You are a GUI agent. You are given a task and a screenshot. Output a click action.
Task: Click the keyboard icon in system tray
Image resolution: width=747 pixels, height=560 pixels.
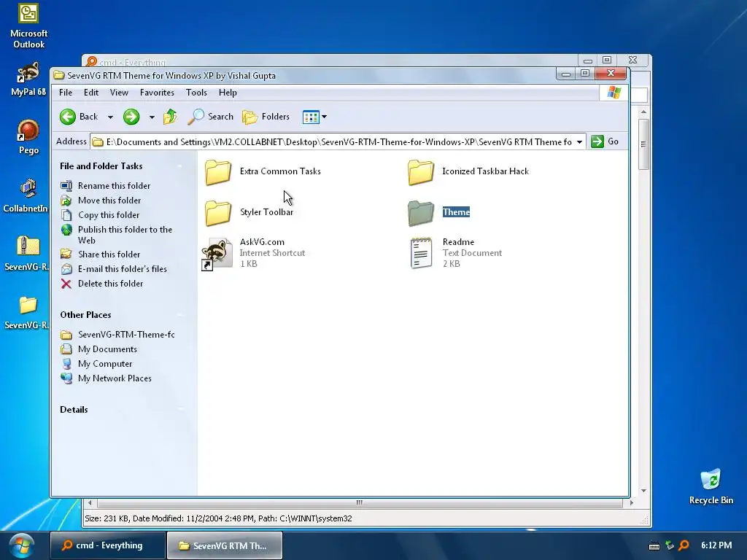point(654,545)
